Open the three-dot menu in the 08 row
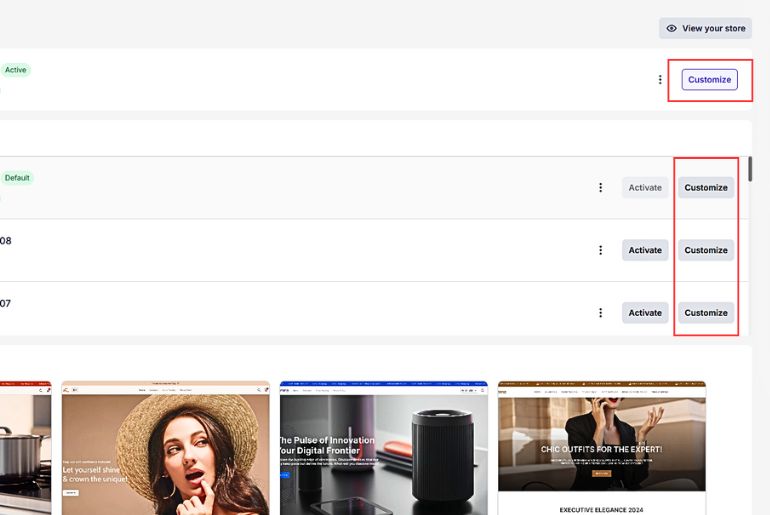Image resolution: width=770 pixels, height=515 pixels. [x=600, y=250]
